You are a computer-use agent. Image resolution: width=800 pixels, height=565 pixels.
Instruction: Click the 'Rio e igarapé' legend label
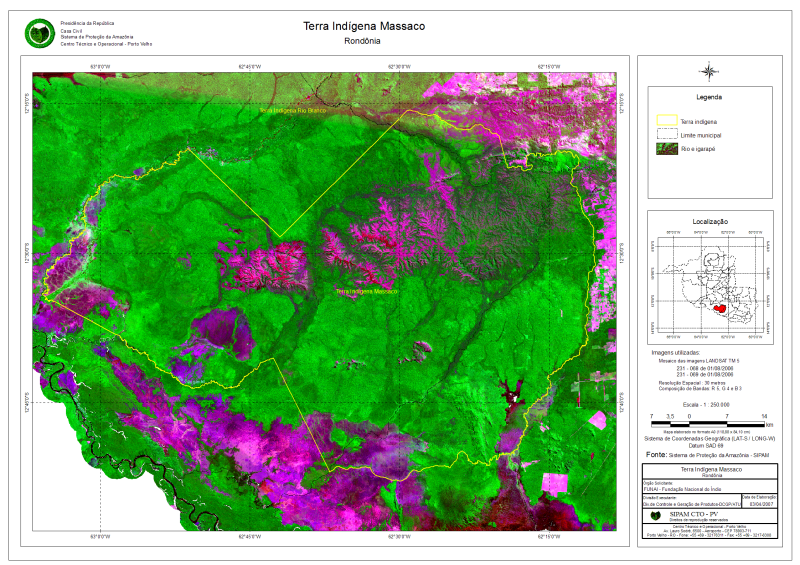[x=698, y=149]
